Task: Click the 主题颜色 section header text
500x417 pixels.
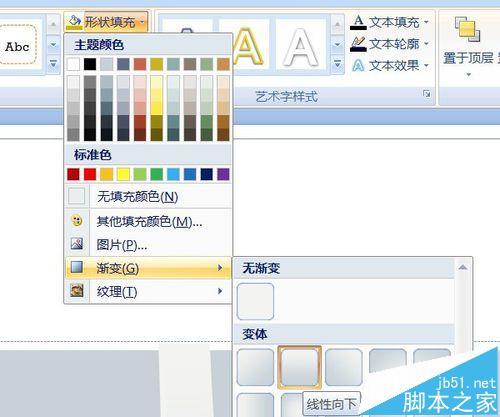Action: (x=99, y=45)
